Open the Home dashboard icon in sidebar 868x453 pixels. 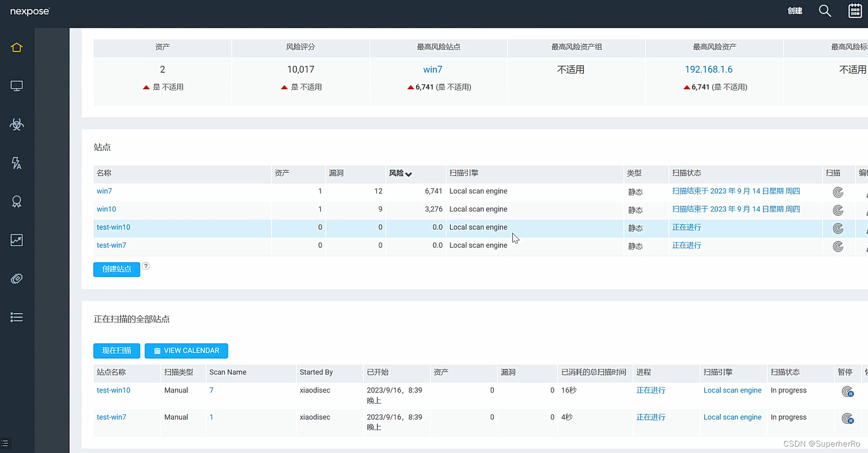(x=17, y=48)
